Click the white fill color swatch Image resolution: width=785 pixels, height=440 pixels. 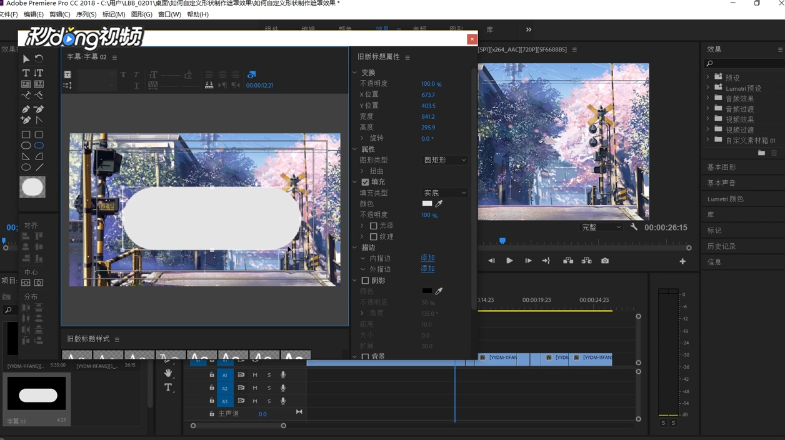point(427,204)
